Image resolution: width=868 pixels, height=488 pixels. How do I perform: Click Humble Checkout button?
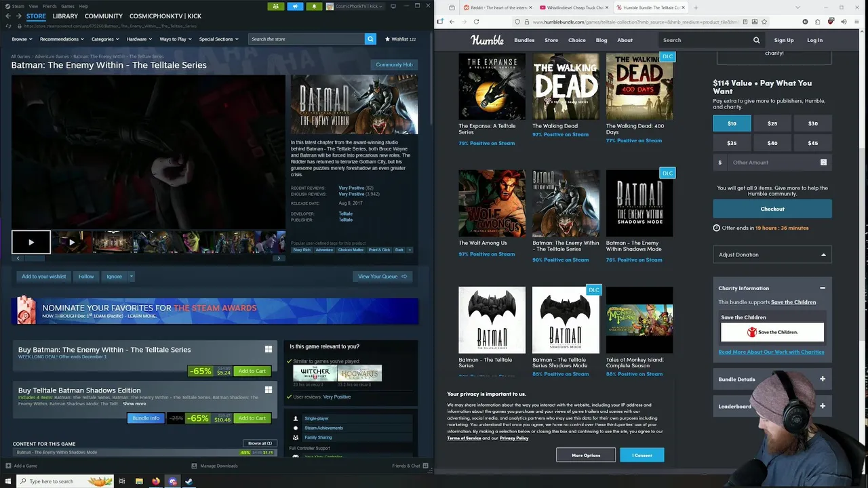point(772,209)
